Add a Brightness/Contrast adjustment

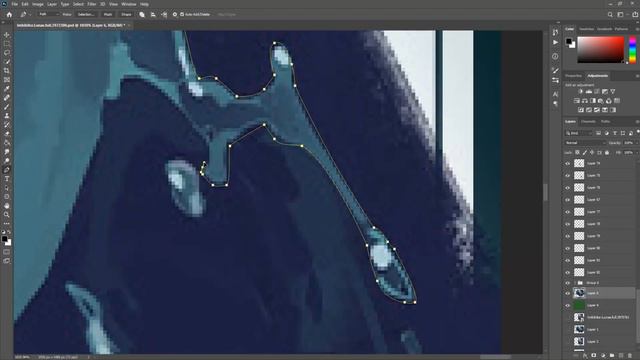pyautogui.click(x=580, y=92)
